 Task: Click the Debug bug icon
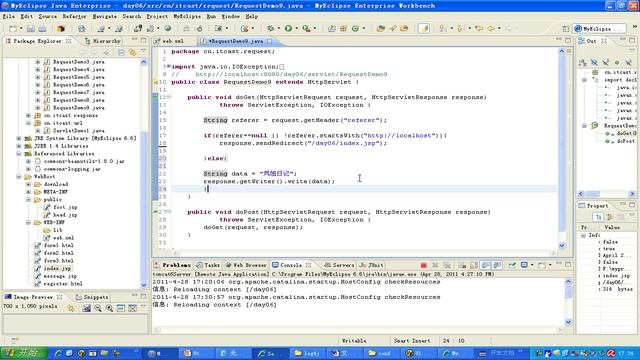(270, 29)
